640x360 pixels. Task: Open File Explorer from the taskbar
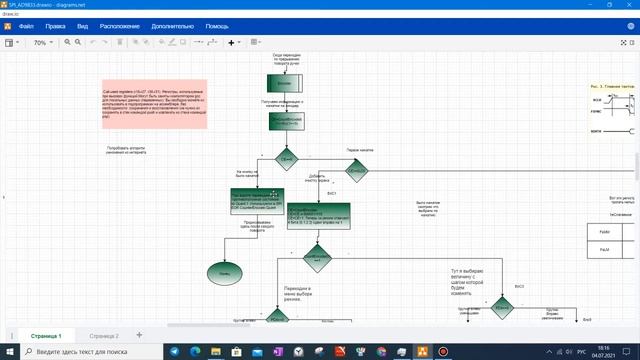click(216, 351)
